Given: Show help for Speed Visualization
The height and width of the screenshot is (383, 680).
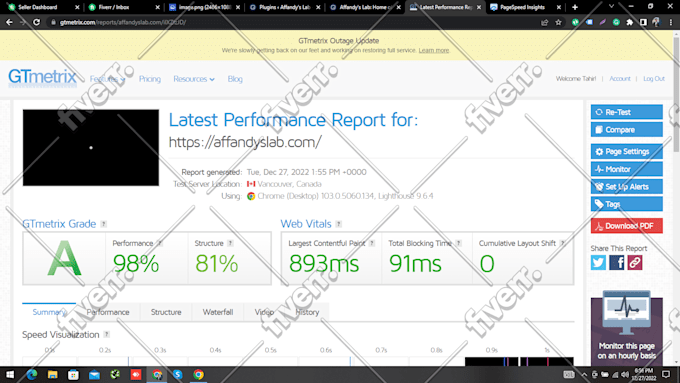Looking at the screenshot, I should pos(107,334).
